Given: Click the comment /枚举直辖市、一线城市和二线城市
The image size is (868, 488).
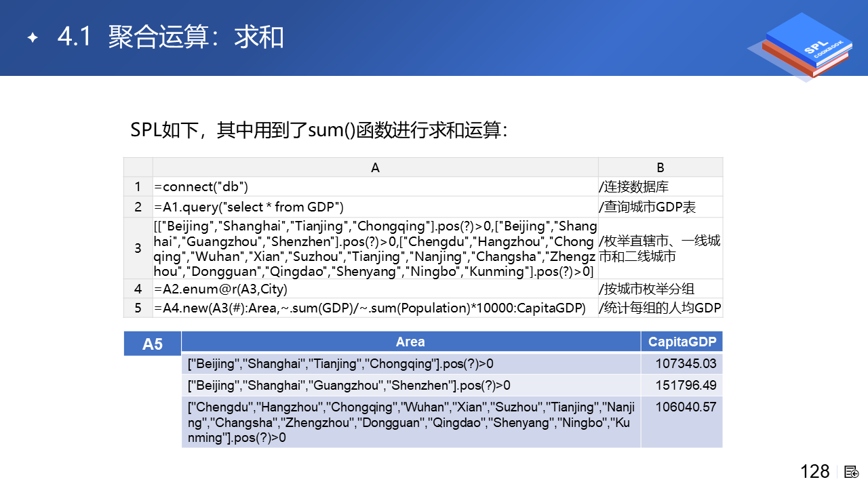Looking at the screenshot, I should click(x=660, y=249).
